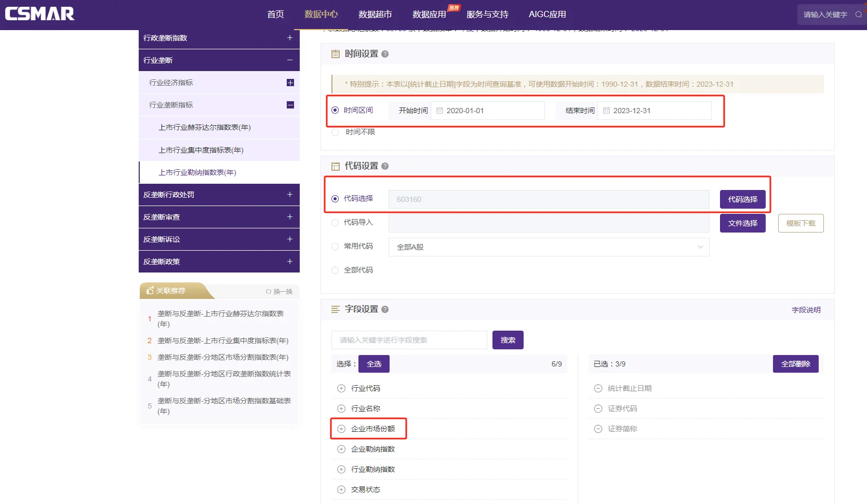Switch to the AIGC应用 section
Image resolution: width=867 pixels, height=504 pixels.
(x=547, y=14)
